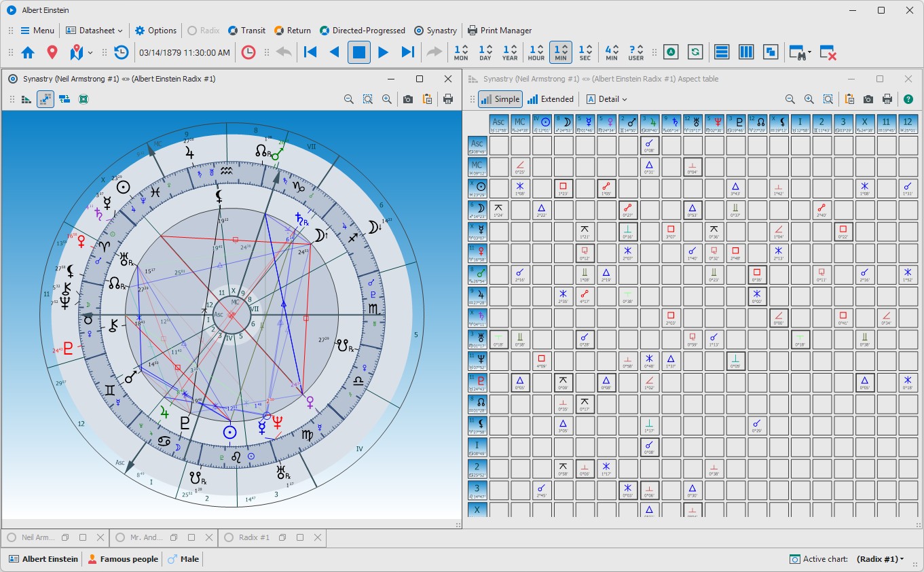Set time step to 1 Hour
The image size is (924, 572).
tap(536, 52)
